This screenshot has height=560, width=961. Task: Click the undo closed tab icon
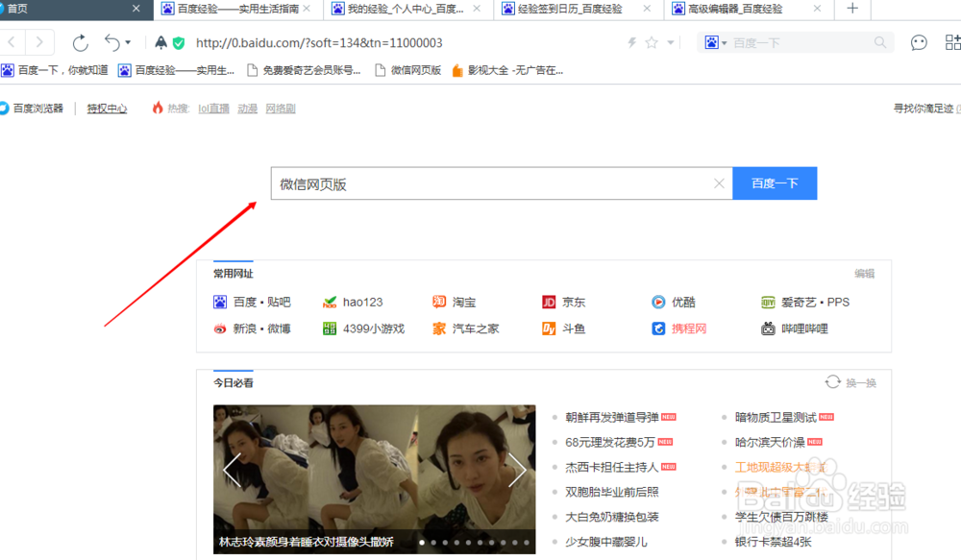[x=111, y=42]
